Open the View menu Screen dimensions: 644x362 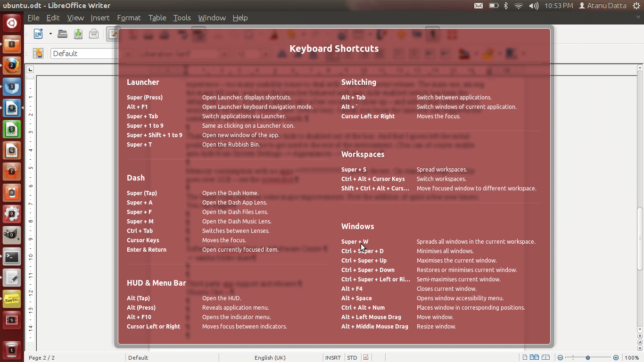75,18
